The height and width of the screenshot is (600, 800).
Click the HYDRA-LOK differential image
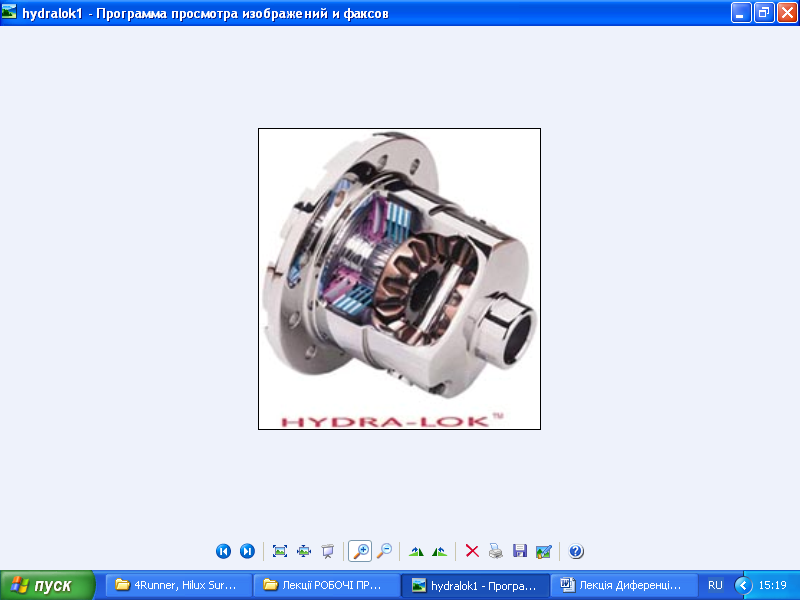[399, 279]
